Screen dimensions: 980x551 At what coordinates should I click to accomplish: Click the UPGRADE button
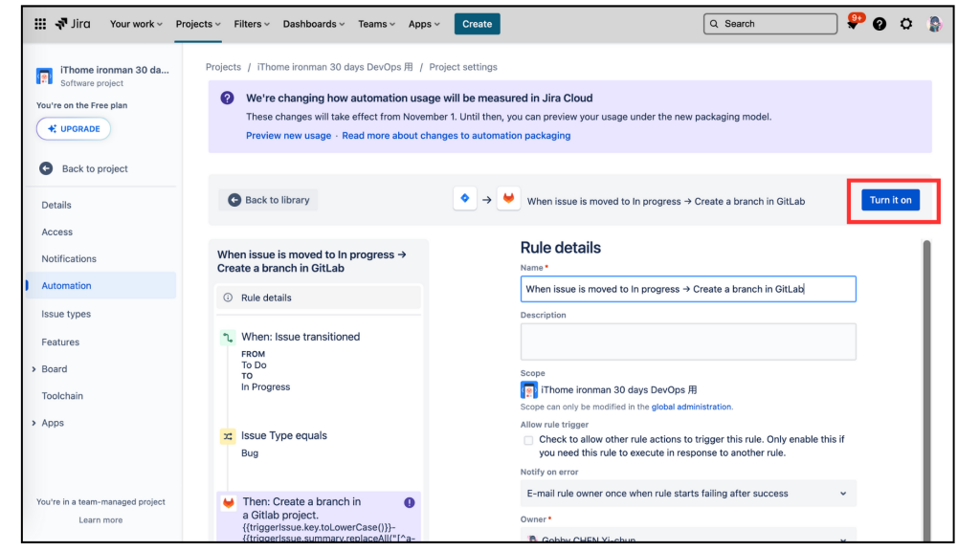(x=74, y=129)
